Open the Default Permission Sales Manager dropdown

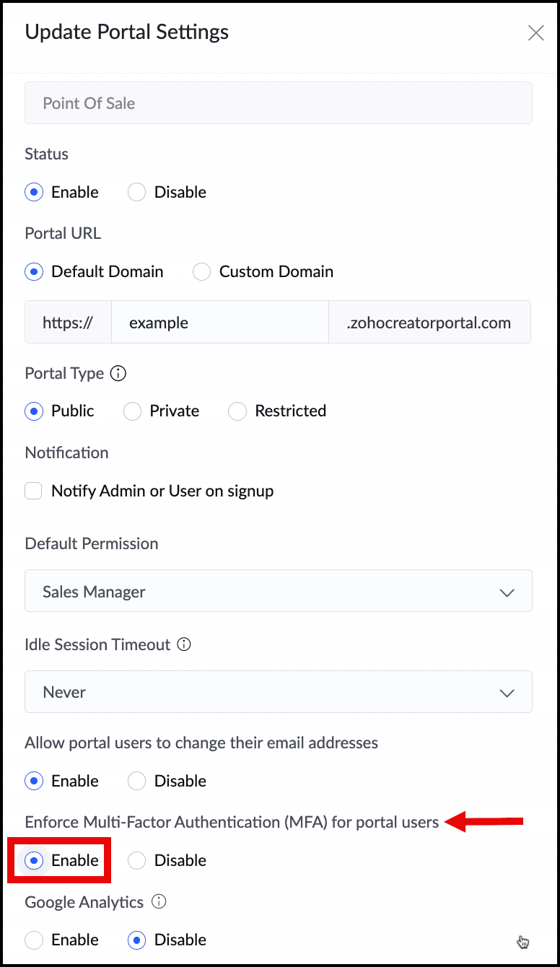(x=279, y=592)
